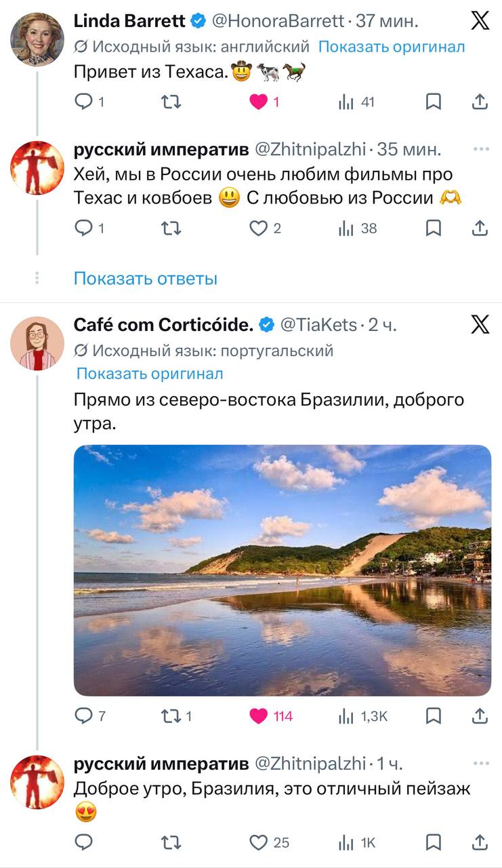Reply to Linda Barrett's Texas post
The height and width of the screenshot is (868, 502).
pos(83,102)
